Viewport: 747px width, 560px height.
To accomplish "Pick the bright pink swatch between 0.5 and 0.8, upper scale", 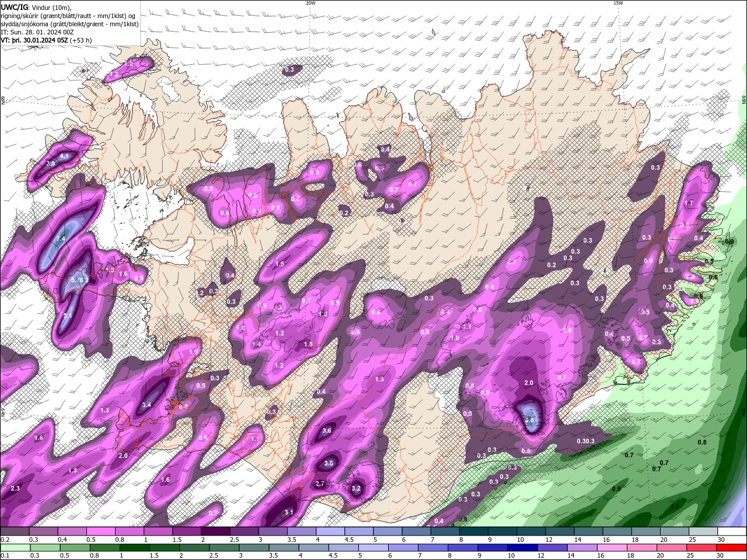I will click(100, 531).
